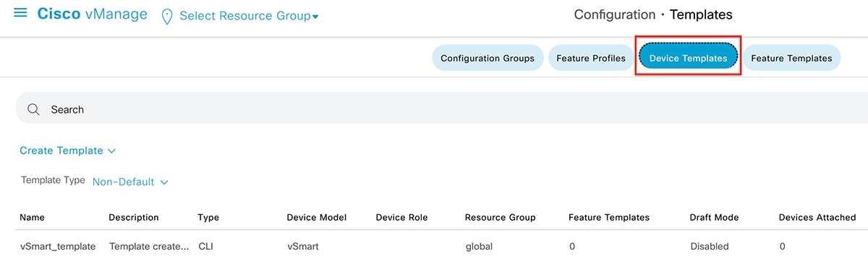Click the truncated Template description cell
The image size is (868, 262).
click(149, 246)
